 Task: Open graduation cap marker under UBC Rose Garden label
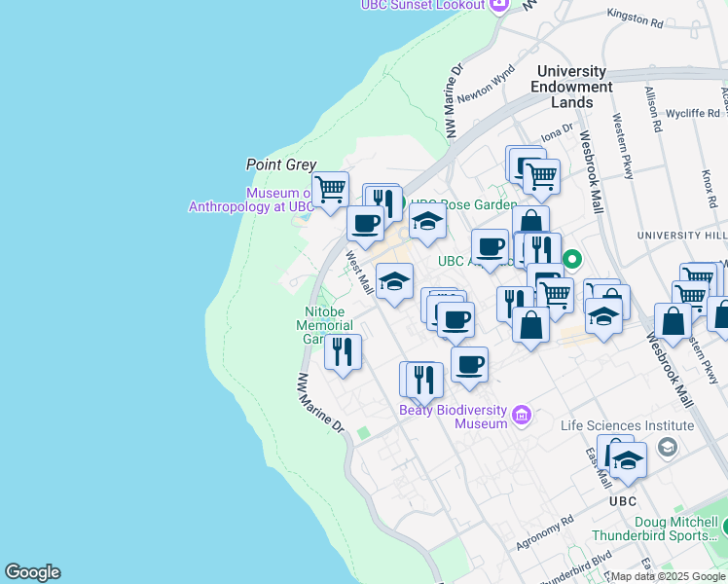point(427,222)
